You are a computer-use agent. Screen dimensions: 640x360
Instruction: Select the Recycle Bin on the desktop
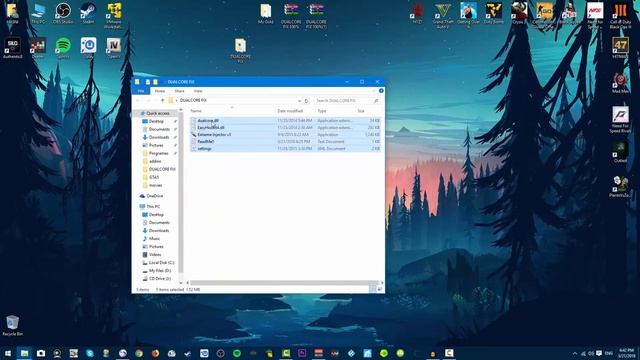(x=12, y=325)
